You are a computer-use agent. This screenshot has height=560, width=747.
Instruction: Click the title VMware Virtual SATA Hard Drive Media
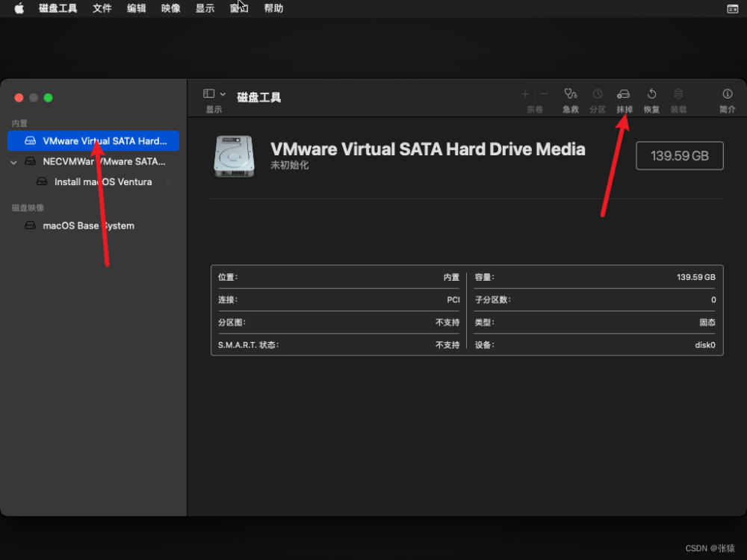(427, 149)
